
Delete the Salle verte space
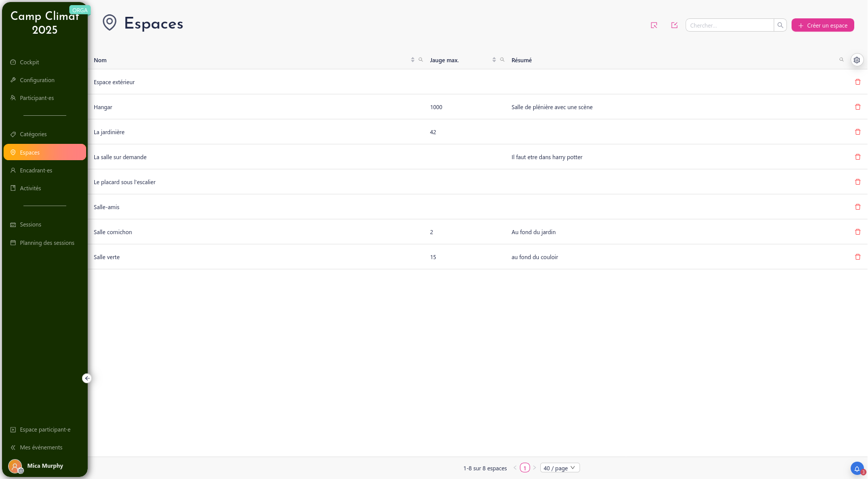click(857, 257)
